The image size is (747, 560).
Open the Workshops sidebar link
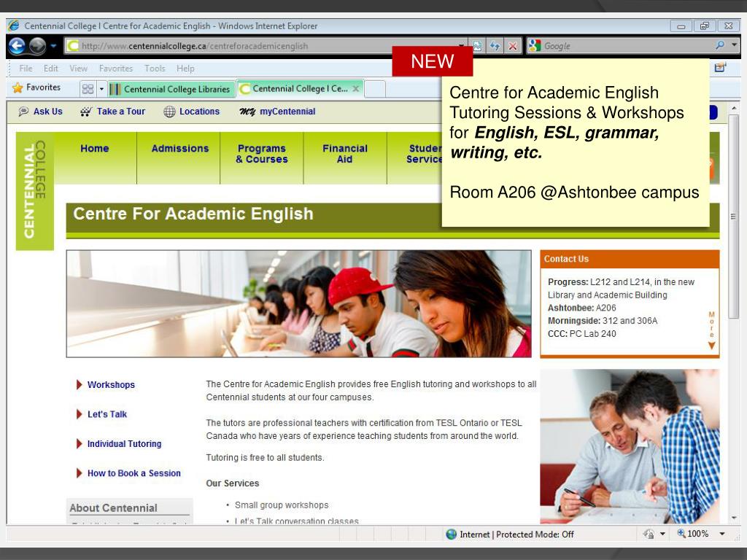pos(111,385)
